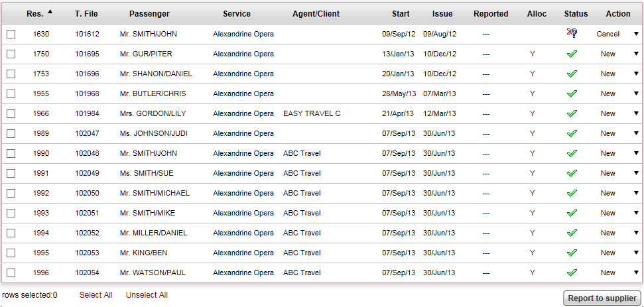Click the green checkmark for reservation 1750
This screenshot has height=307, width=644.
572,54
